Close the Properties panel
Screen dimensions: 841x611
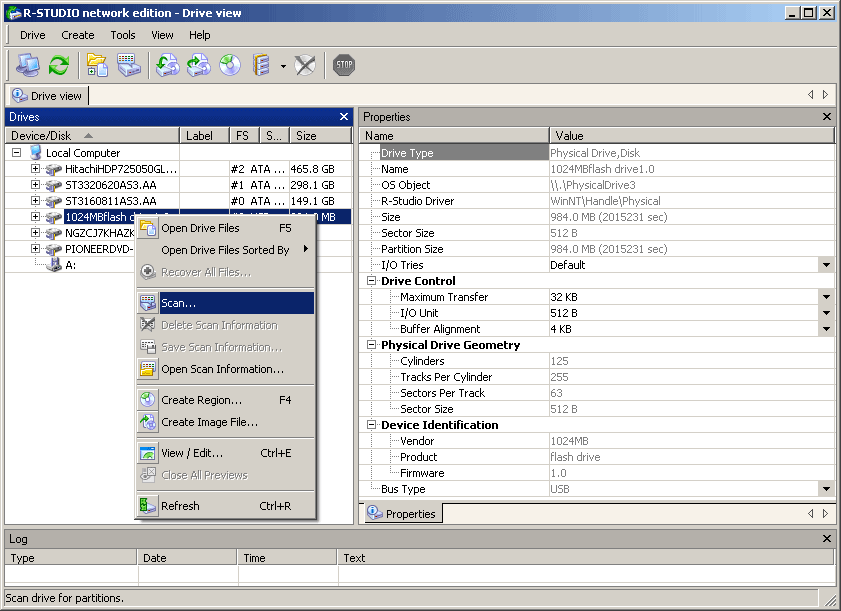point(827,116)
